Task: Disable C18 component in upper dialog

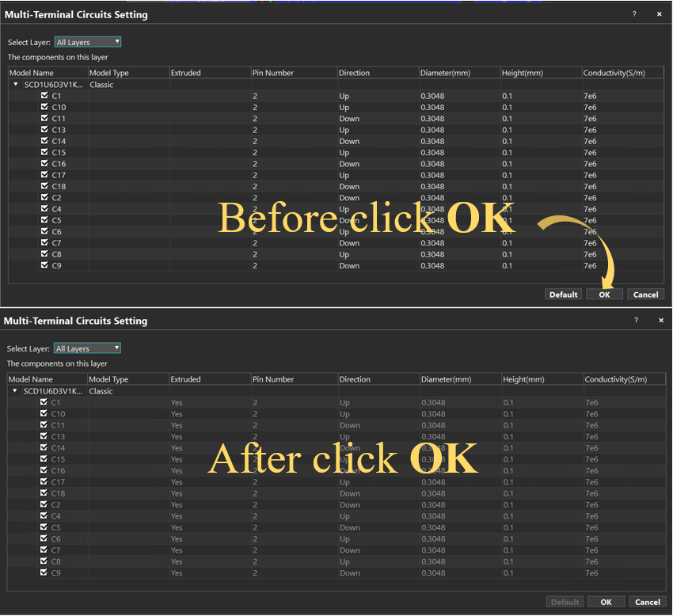Action: pos(44,185)
